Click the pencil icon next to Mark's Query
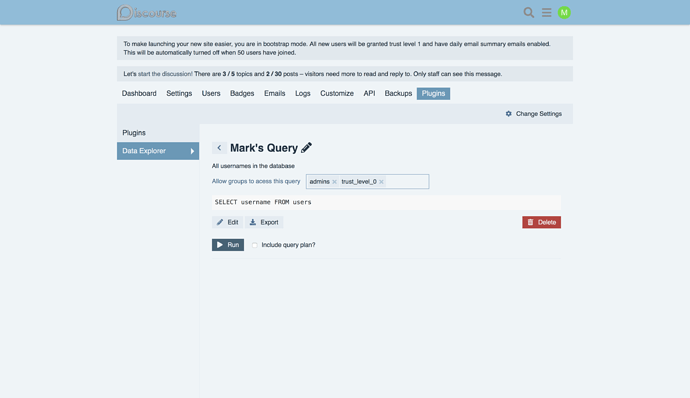The width and height of the screenshot is (690, 398). tap(306, 147)
